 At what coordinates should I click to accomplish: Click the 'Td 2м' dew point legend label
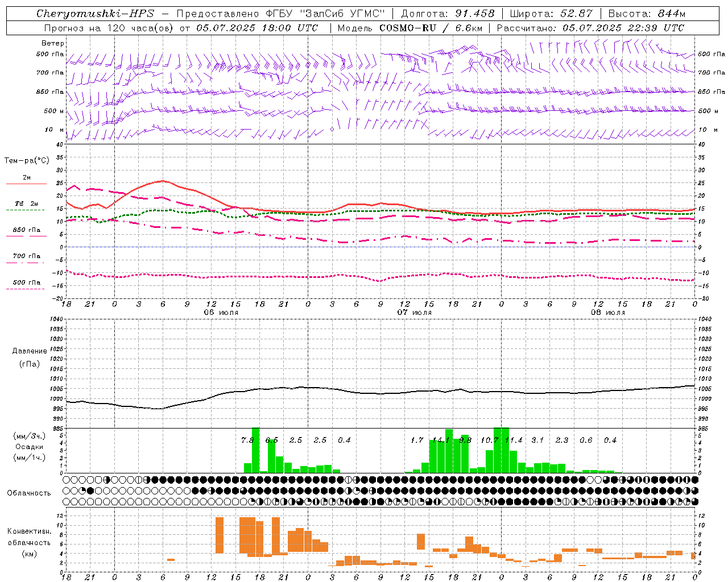point(26,203)
